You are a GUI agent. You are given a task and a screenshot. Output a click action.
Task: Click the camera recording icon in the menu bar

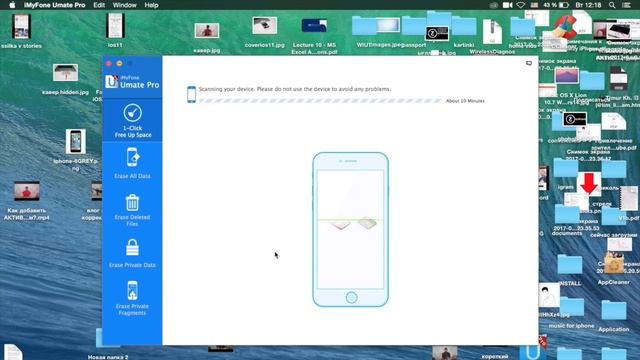pos(507,5)
